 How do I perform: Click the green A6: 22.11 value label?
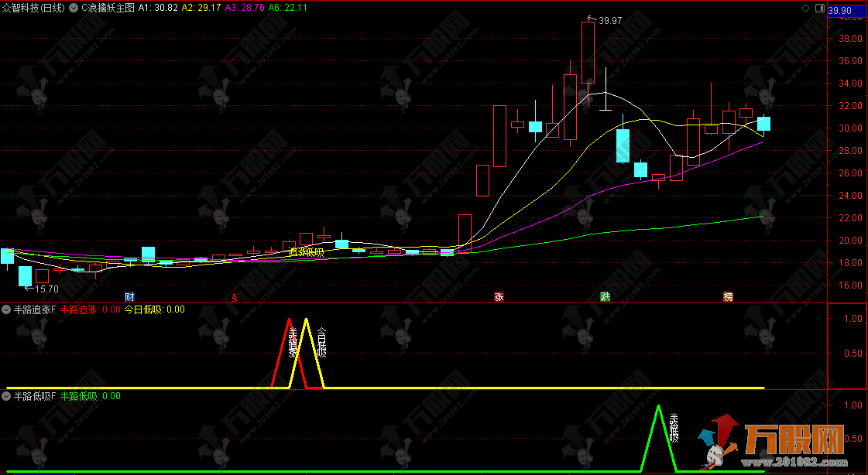(288, 8)
